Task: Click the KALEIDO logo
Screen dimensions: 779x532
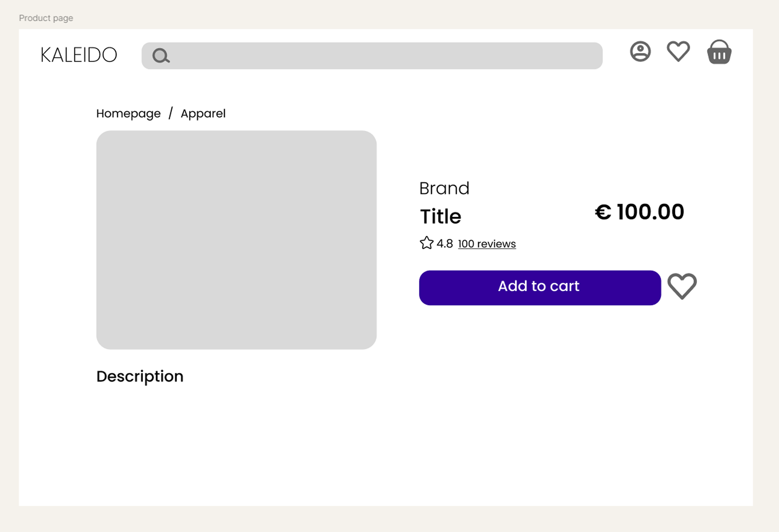Action: [79, 55]
